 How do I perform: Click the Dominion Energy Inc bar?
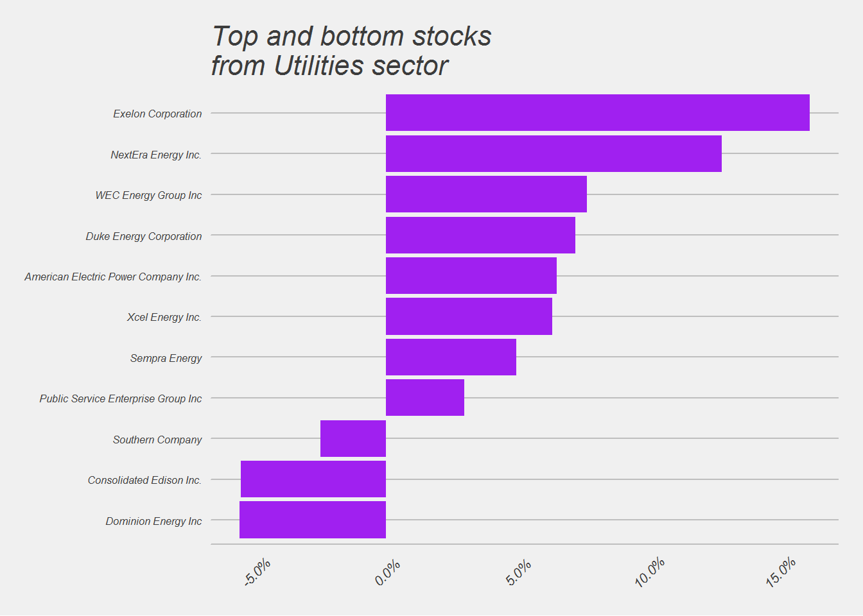[313, 520]
